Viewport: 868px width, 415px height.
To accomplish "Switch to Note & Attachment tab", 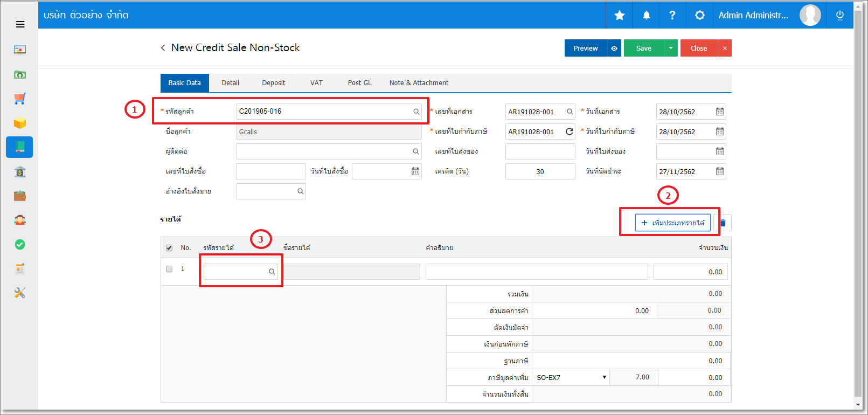I will tap(419, 83).
